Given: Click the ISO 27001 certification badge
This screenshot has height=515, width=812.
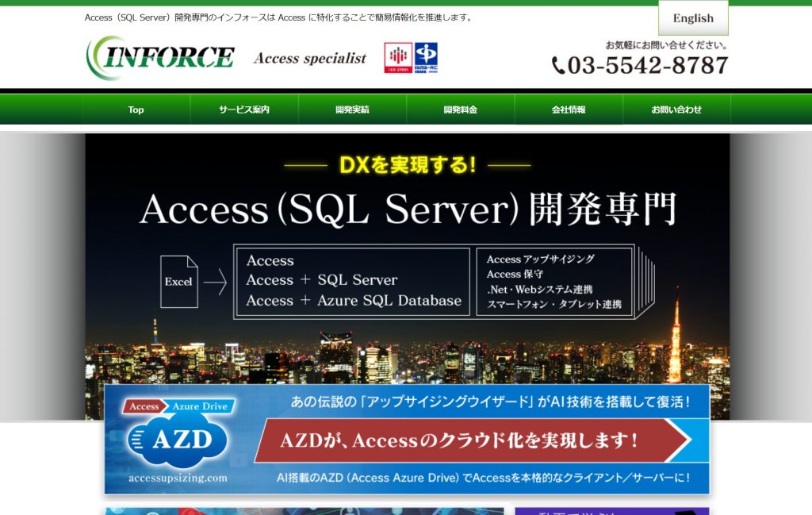Looking at the screenshot, I should [399, 56].
